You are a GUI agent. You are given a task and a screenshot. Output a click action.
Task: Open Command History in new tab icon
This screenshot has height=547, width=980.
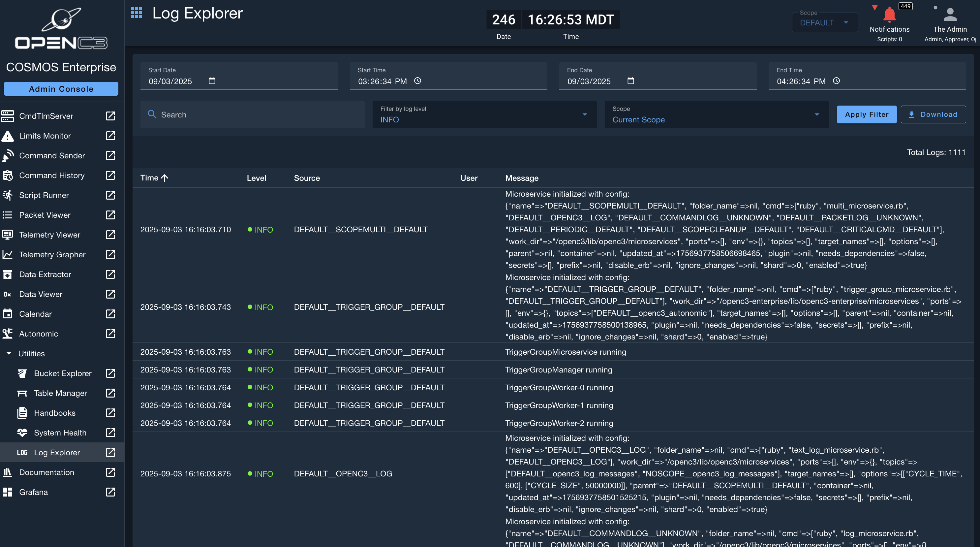(110, 176)
